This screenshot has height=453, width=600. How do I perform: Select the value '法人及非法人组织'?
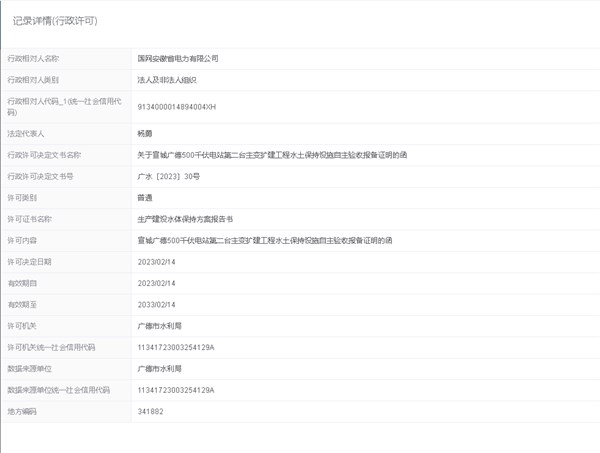click(167, 80)
